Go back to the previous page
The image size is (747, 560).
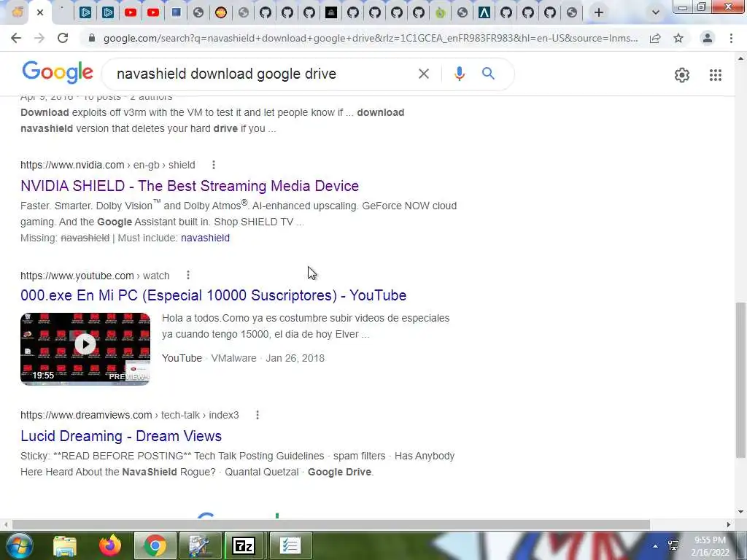(x=16, y=38)
